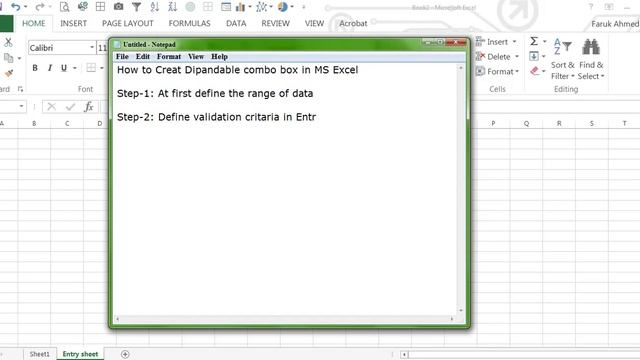The image size is (640, 360).
Task: Expand the Clear dropdown arrow
Action: [x=544, y=71]
